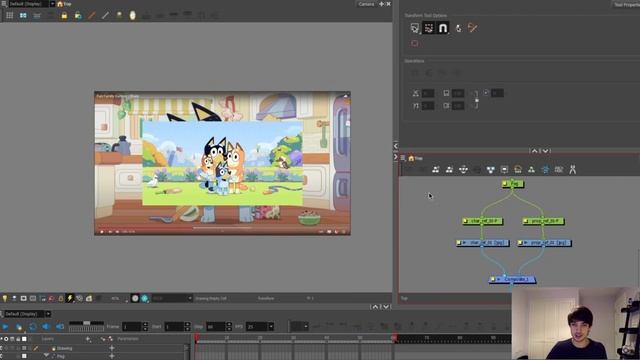Click the Frame number field
This screenshot has width=640, height=360.
pyautogui.click(x=131, y=327)
